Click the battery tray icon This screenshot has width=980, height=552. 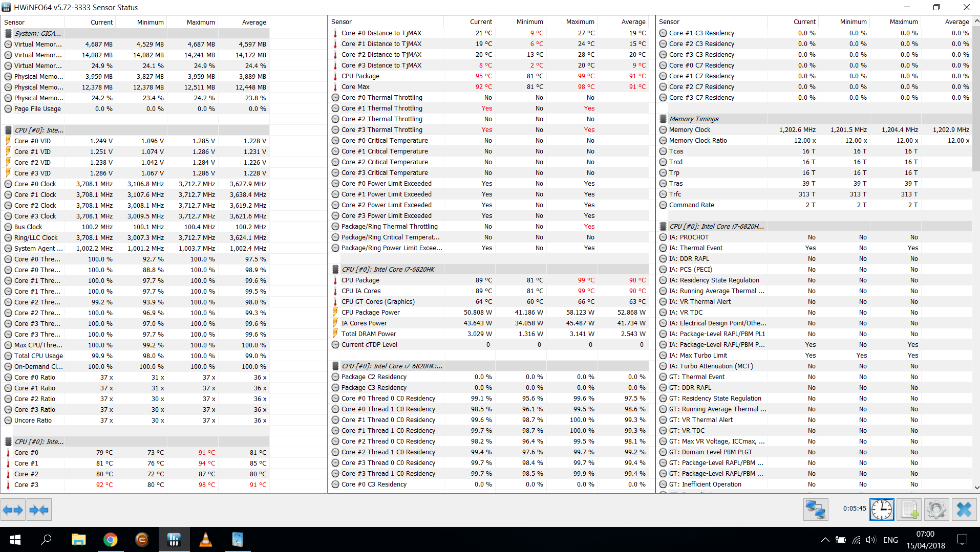point(840,540)
